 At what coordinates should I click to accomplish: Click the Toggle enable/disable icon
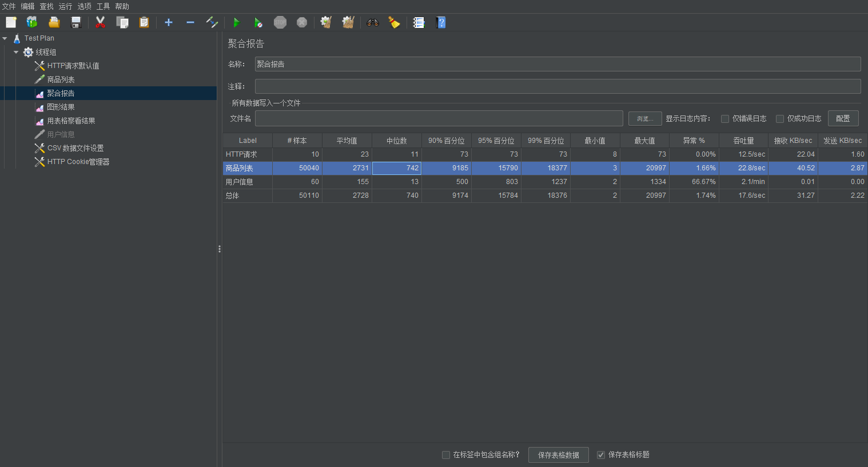212,22
